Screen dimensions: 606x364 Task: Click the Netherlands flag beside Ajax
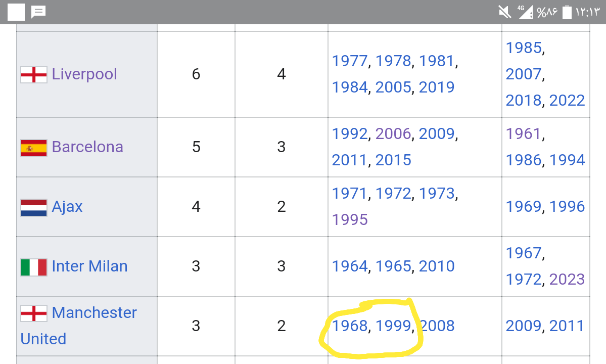34,207
